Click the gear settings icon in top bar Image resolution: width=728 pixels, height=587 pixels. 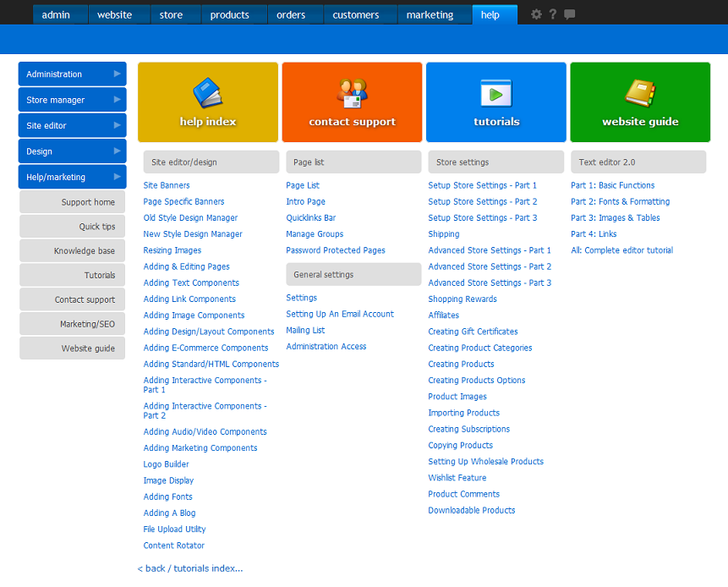coord(536,14)
